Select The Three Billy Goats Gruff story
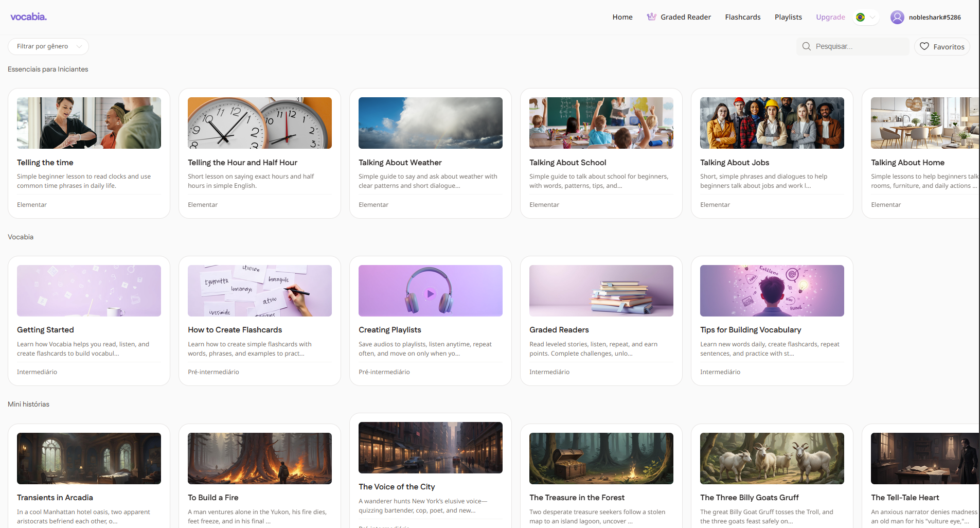Viewport: 980px width, 528px height. [x=749, y=498]
